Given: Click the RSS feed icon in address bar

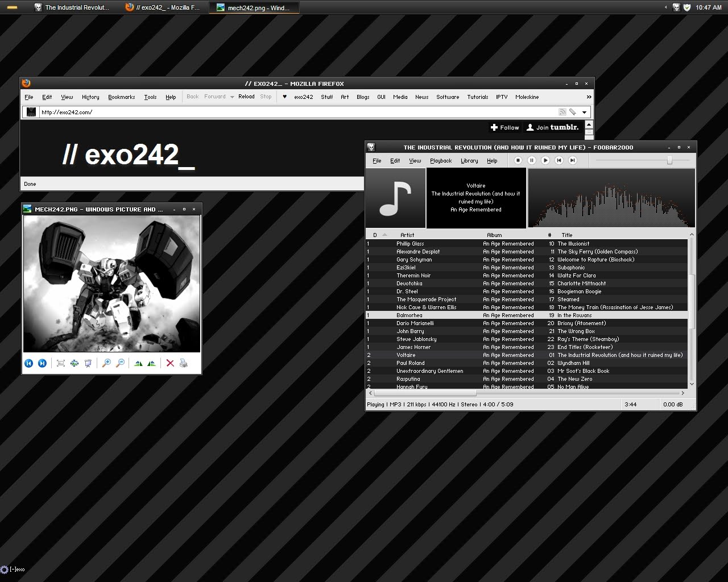Looking at the screenshot, I should 562,112.
